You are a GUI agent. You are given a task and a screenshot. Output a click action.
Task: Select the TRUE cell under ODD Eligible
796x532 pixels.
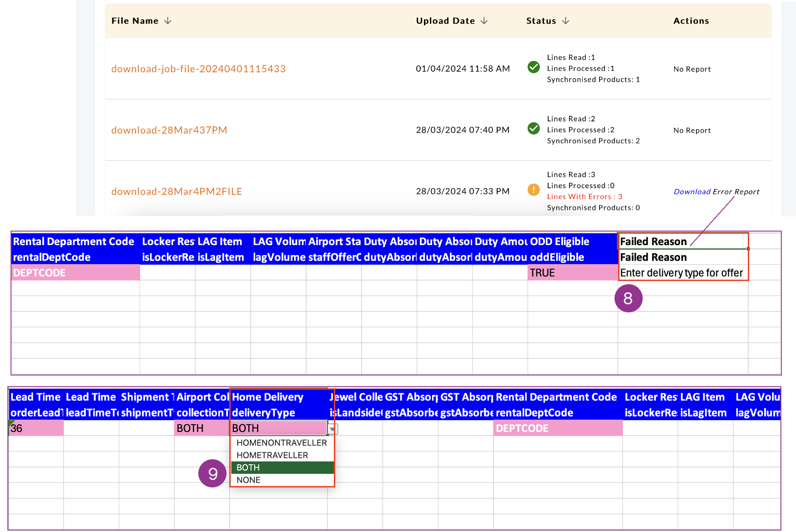pos(572,273)
